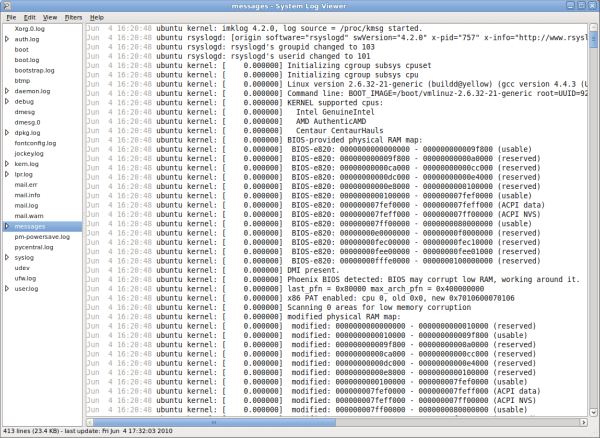Expand the syslog entry

pos(7,257)
